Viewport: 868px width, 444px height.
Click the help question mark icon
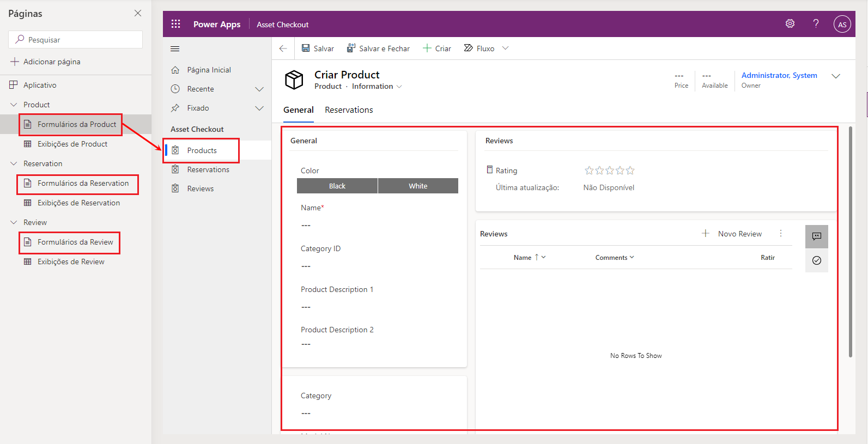[x=816, y=23]
